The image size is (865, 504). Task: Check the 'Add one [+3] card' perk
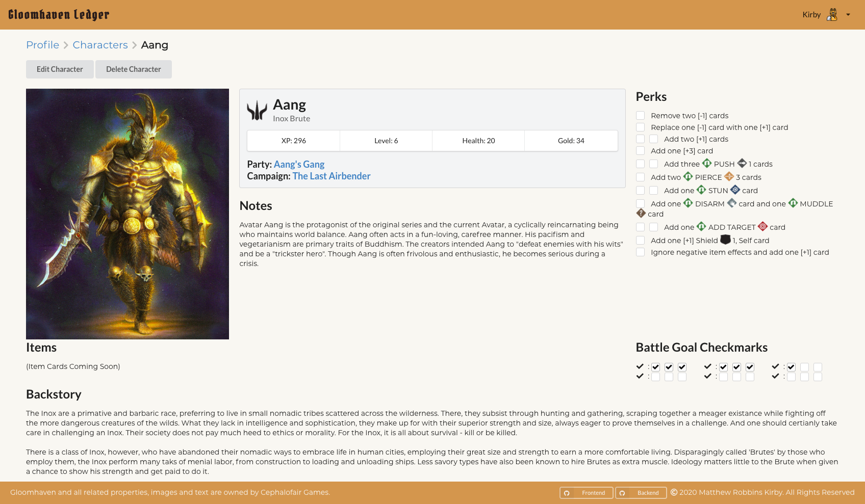[x=641, y=150]
